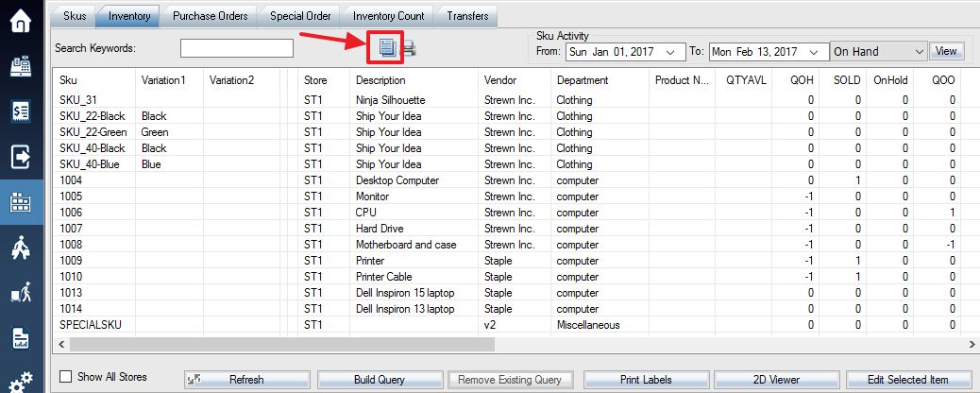Switch to the Purchase Orders tab

tap(210, 16)
